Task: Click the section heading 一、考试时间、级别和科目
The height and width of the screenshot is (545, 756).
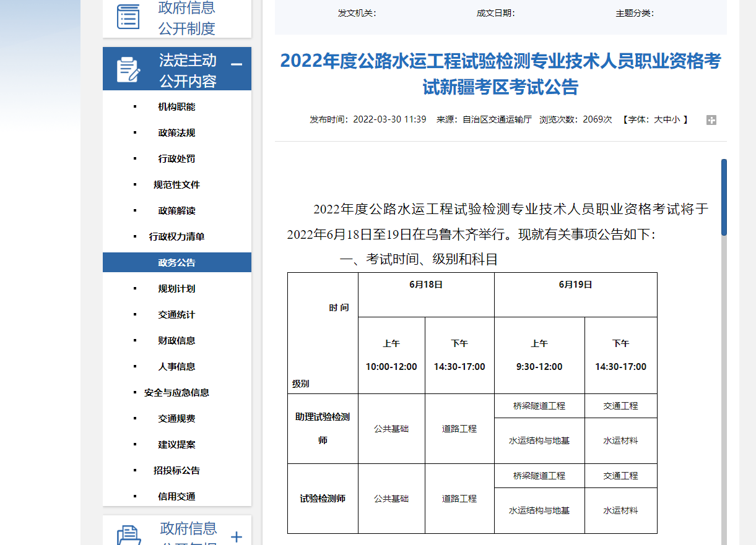Action: 419,259
